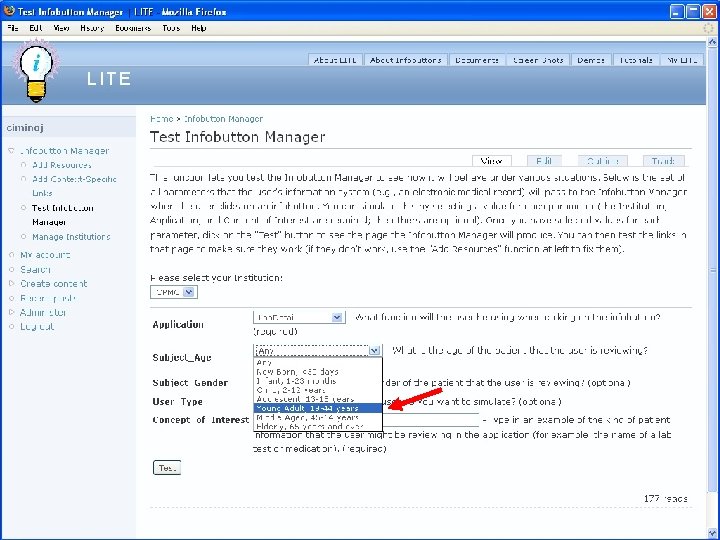720x540 pixels.
Task: Choose Middle Aged 45-64 years option
Action: (318, 417)
